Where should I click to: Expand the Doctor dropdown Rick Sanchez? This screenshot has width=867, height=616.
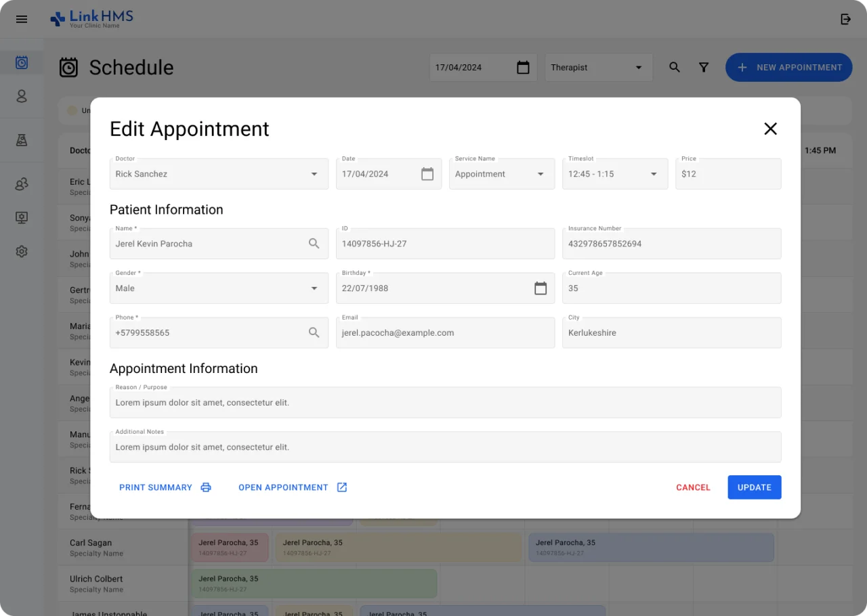[x=219, y=174]
